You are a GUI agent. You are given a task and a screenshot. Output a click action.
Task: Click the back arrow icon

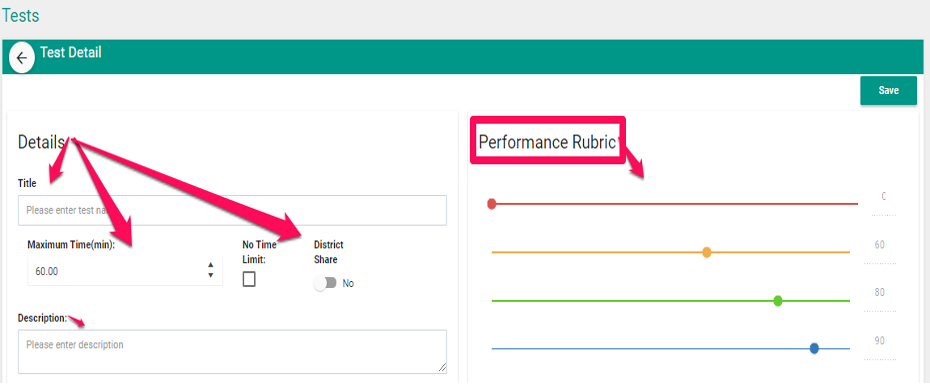pos(22,58)
